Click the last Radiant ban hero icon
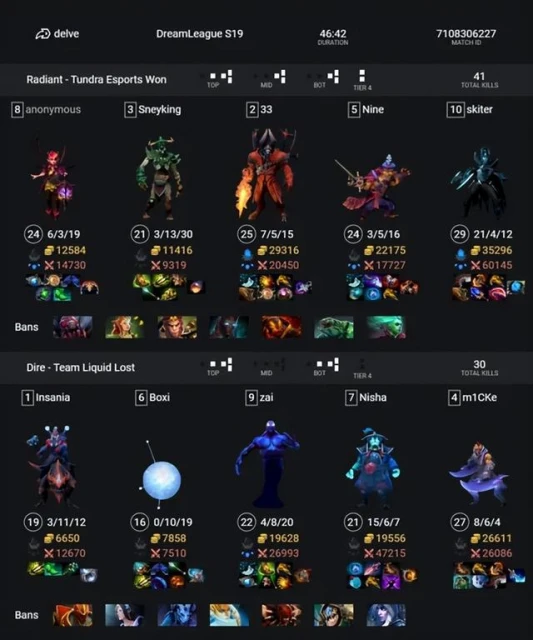This screenshot has width=533, height=640. coord(386,327)
